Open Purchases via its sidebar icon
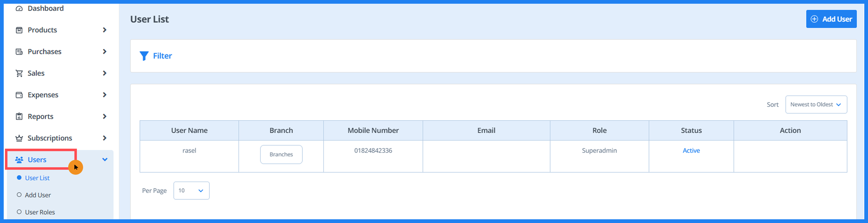868x223 pixels. [x=19, y=51]
